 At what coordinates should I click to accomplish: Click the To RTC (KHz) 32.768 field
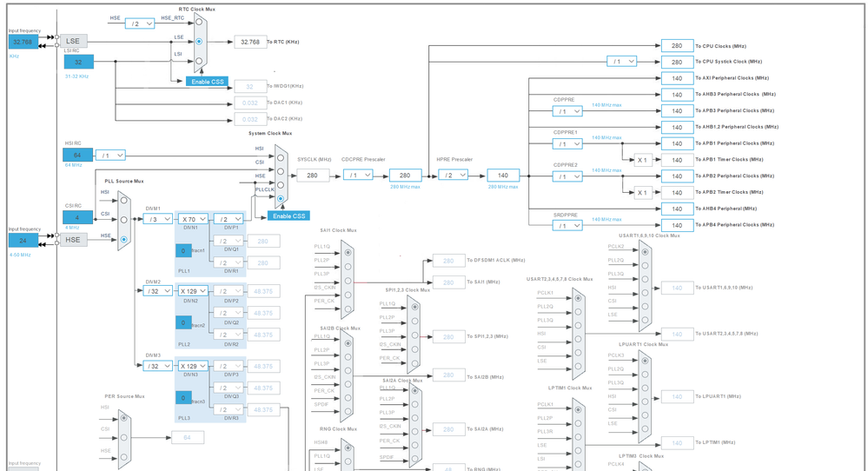[x=250, y=42]
